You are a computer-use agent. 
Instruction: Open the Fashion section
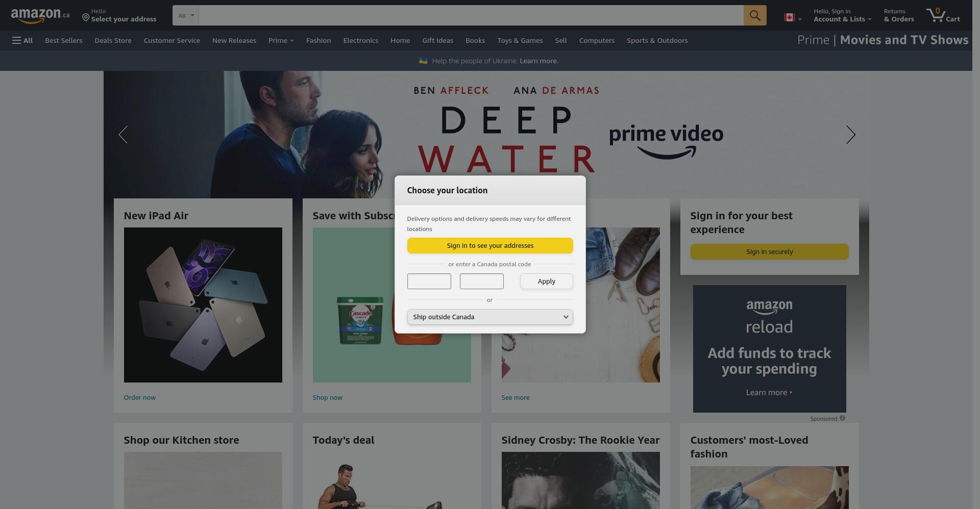click(x=318, y=40)
